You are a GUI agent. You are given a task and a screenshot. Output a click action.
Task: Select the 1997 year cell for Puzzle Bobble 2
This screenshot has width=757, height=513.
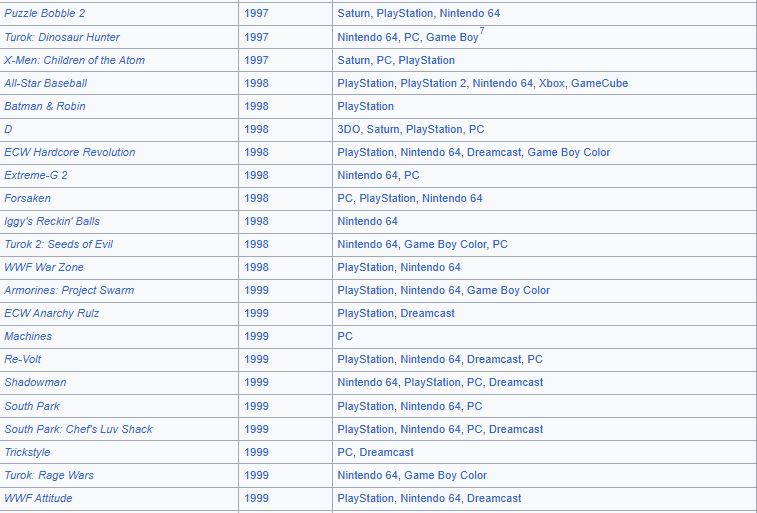[x=285, y=14]
